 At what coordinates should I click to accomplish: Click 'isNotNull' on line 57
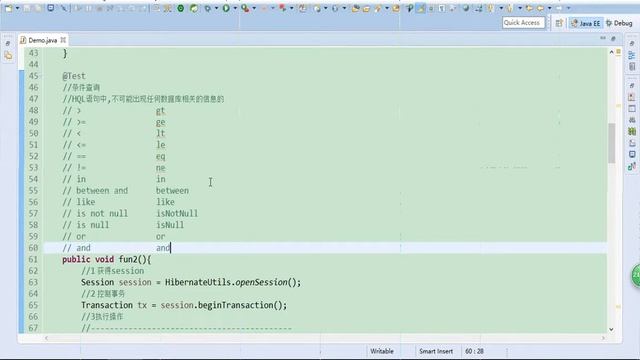tap(177, 213)
